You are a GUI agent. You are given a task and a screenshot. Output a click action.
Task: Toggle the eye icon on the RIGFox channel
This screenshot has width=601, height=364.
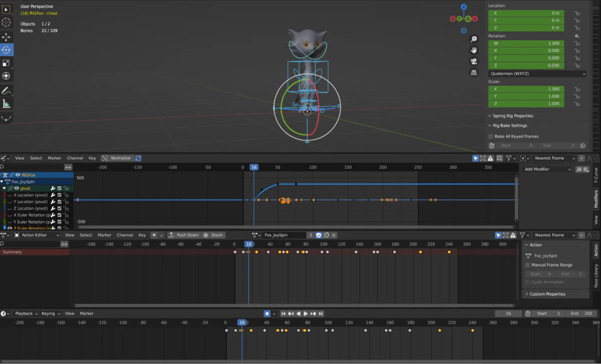(x=18, y=175)
